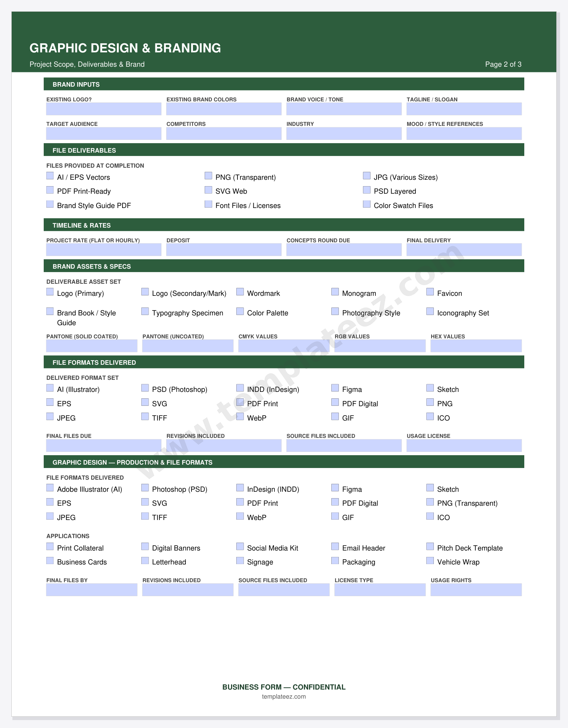Tick the Color Palette checkbox
568x728 pixels.
coord(240,311)
